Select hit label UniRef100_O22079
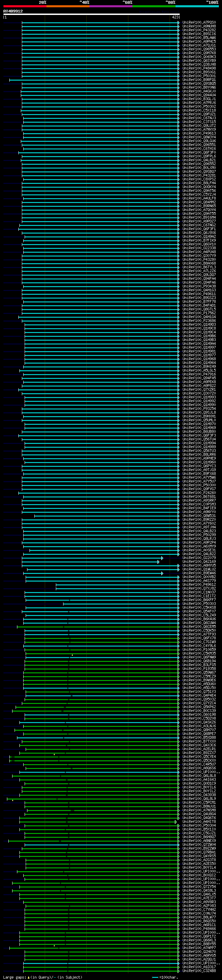 pyautogui.click(x=199, y=558)
